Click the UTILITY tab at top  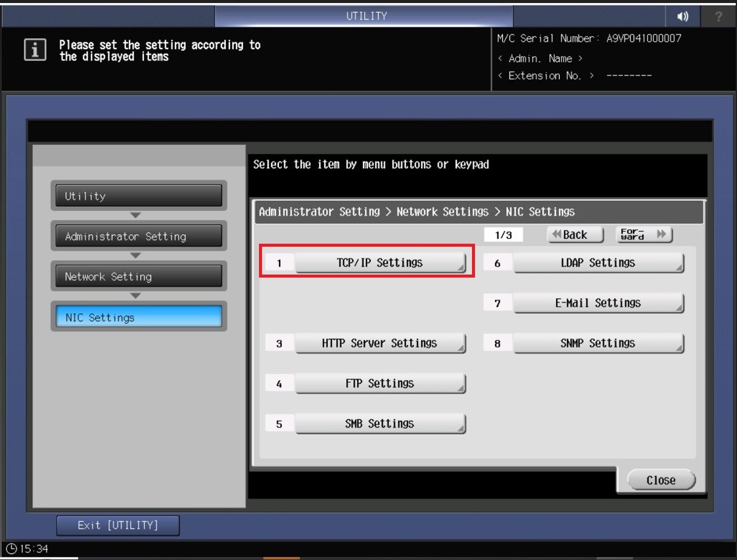[365, 16]
